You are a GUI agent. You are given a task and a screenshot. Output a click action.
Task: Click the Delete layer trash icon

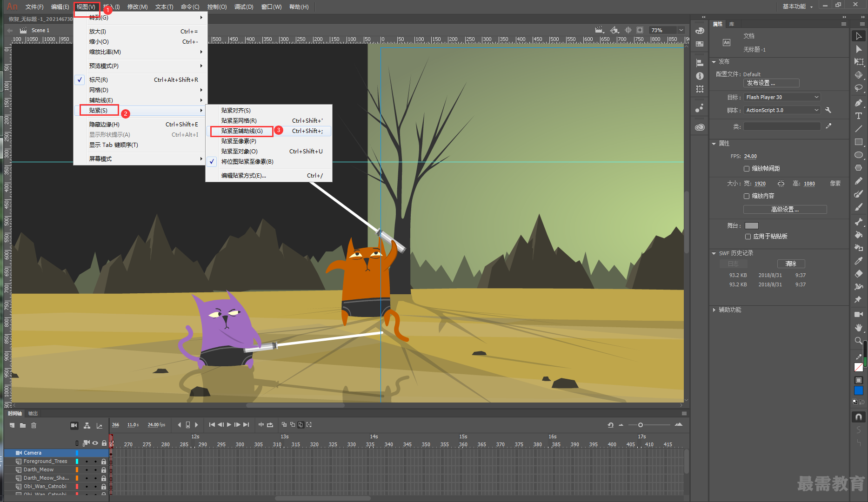33,425
